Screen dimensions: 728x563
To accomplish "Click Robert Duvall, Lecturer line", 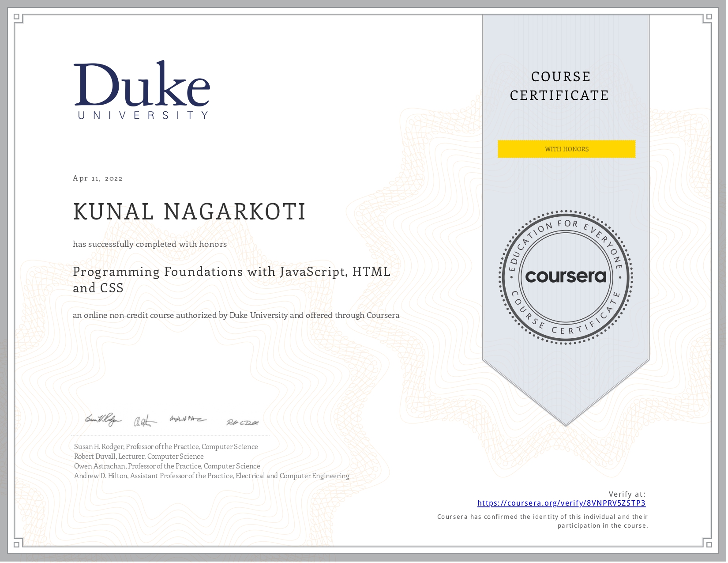I will coord(139,457).
